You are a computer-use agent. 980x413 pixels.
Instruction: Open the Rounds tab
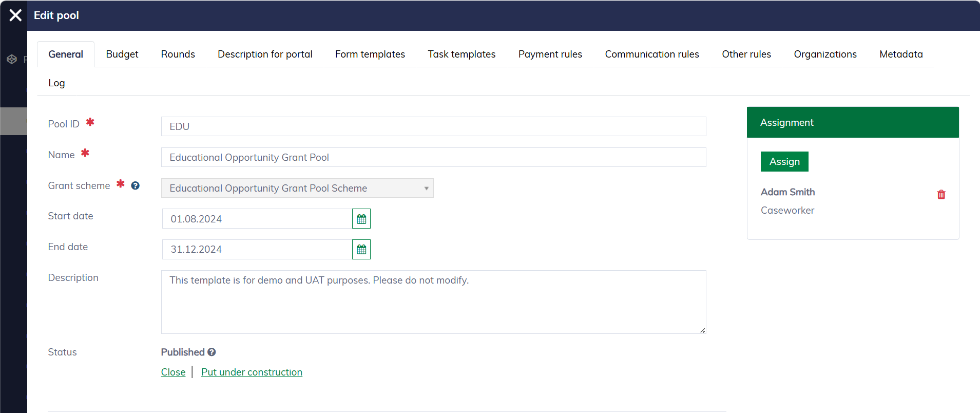tap(178, 54)
